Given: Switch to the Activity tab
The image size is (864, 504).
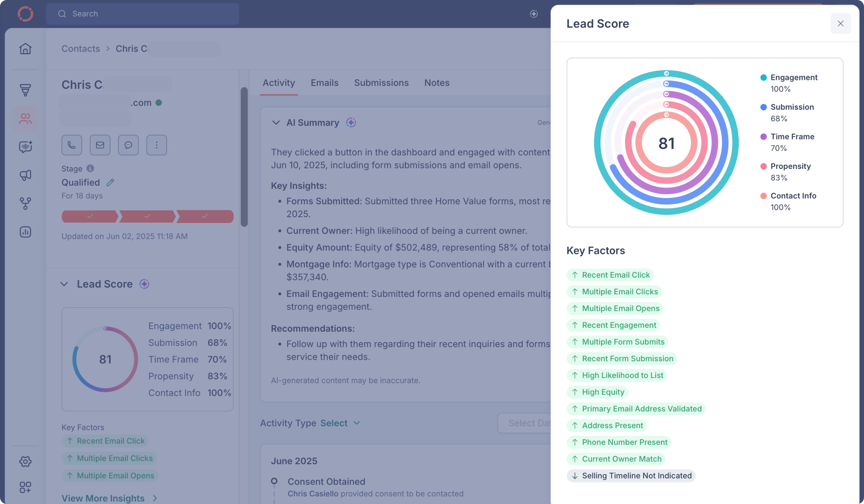Looking at the screenshot, I should click(279, 83).
